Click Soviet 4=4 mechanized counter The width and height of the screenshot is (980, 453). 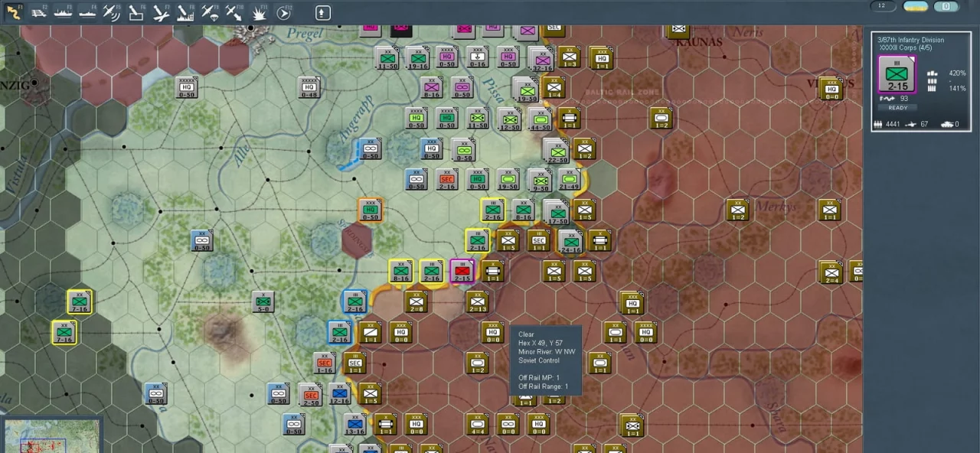[477, 424]
